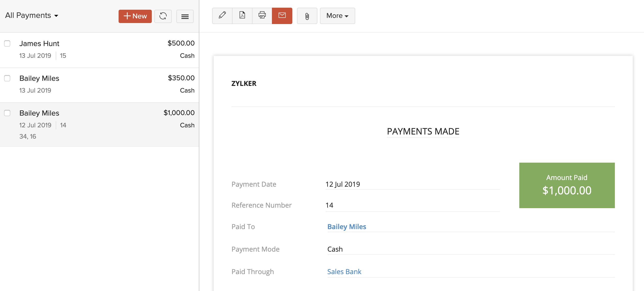
Task: Check the James Hunt payment checkbox
Action: pyautogui.click(x=7, y=43)
